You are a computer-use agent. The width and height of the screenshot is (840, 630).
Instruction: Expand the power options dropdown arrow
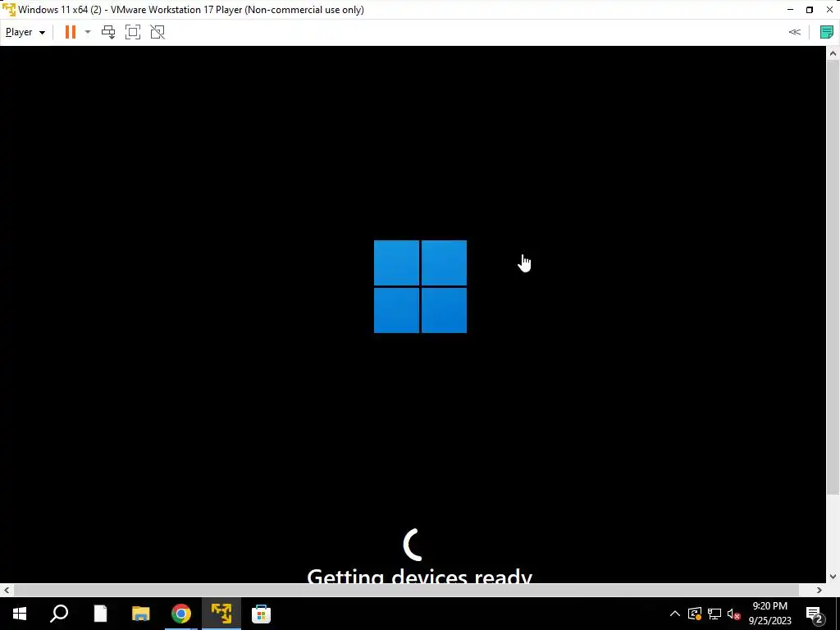[x=88, y=32]
